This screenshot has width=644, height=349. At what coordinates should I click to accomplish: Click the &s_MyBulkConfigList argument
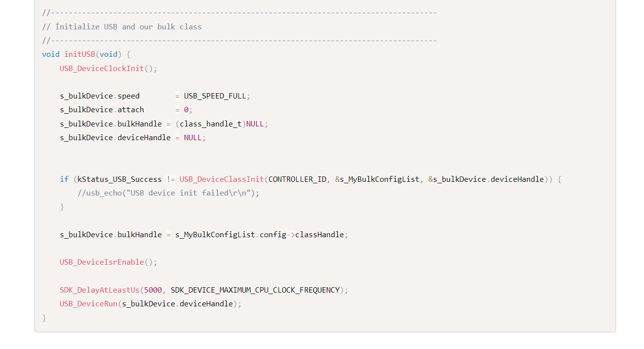pos(377,179)
